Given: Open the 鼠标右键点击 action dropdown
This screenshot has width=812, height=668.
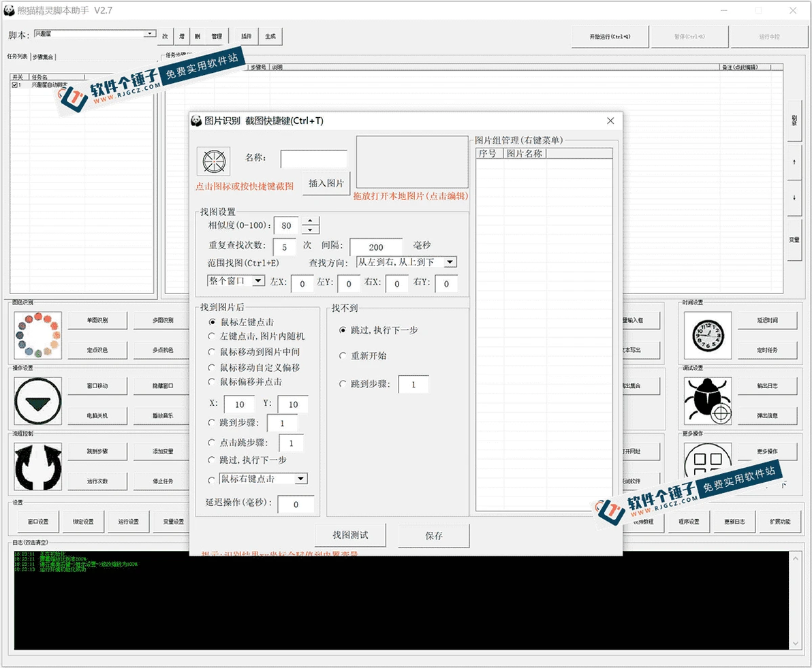Looking at the screenshot, I should pyautogui.click(x=301, y=479).
